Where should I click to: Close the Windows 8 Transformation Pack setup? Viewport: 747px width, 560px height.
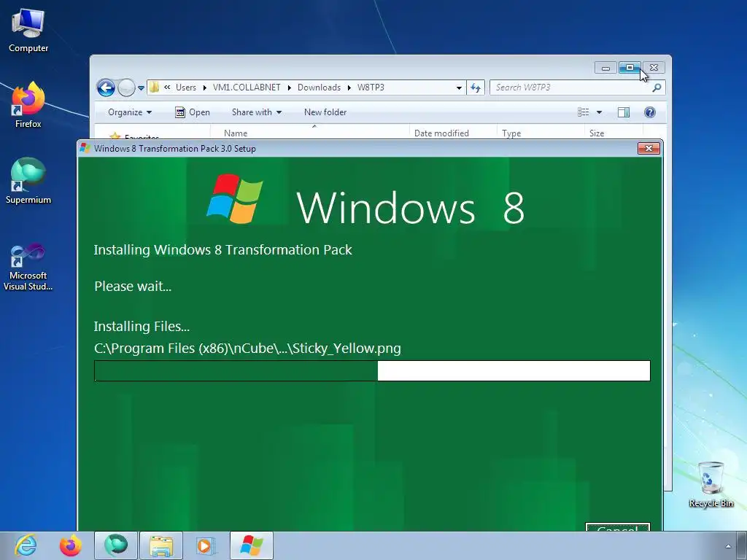point(649,149)
